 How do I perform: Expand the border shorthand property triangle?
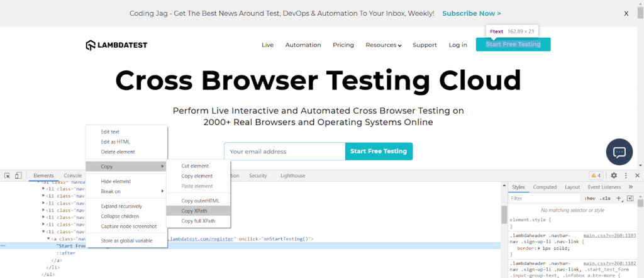[539, 248]
